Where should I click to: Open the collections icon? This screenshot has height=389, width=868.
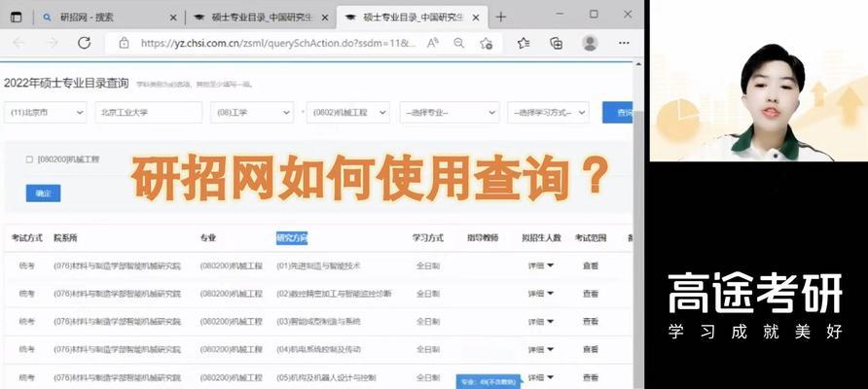[x=557, y=43]
